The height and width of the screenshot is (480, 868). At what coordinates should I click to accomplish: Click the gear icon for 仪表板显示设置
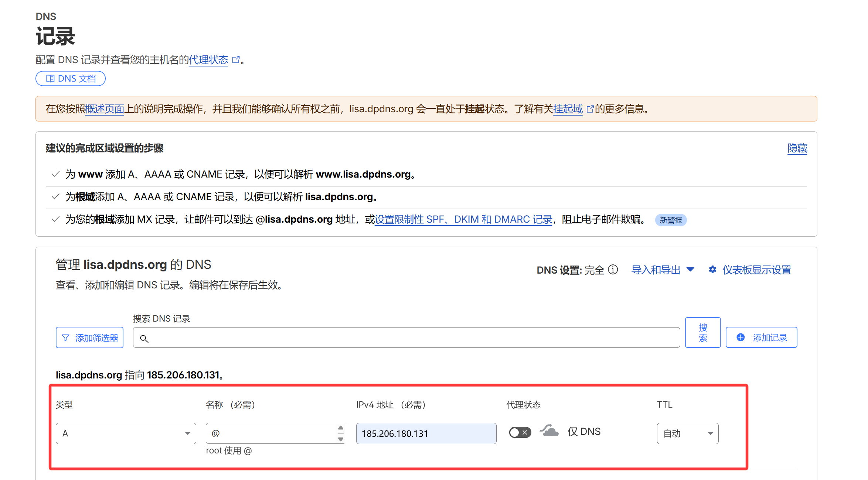click(712, 270)
